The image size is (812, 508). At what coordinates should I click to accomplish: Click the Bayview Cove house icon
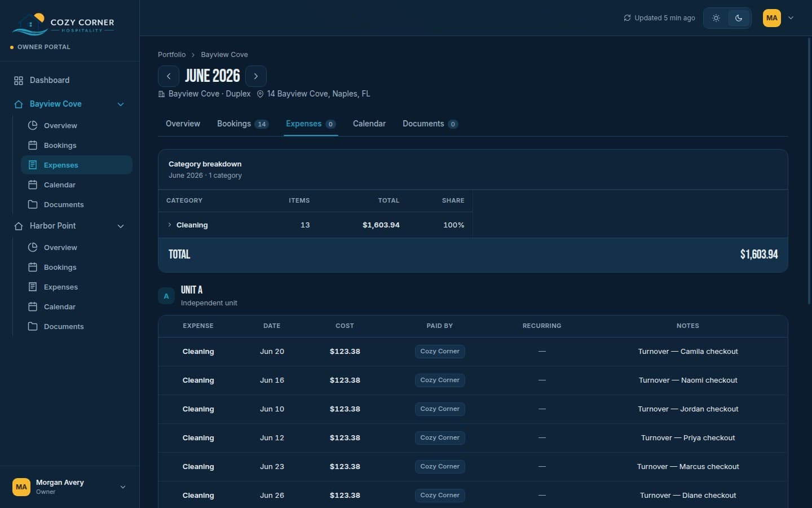(19, 104)
